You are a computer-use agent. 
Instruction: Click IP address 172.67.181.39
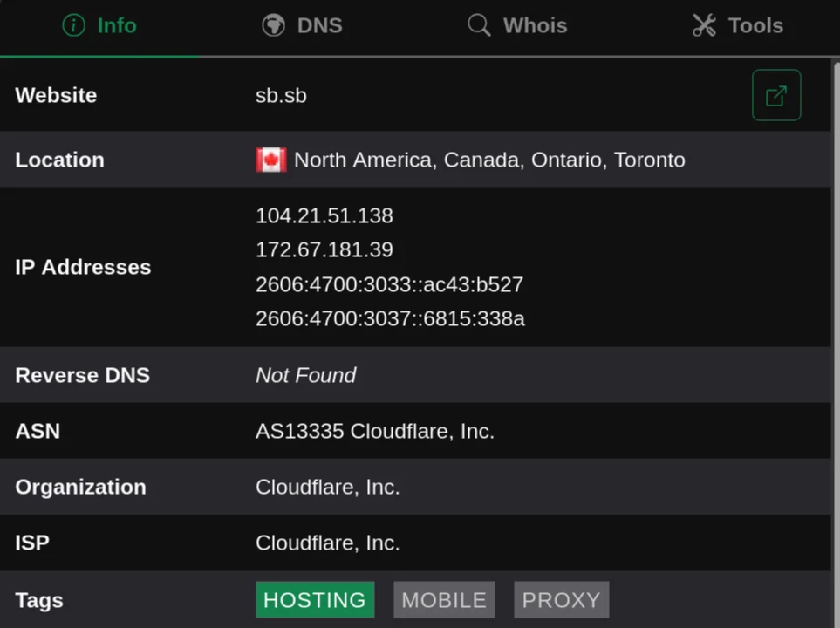(324, 249)
